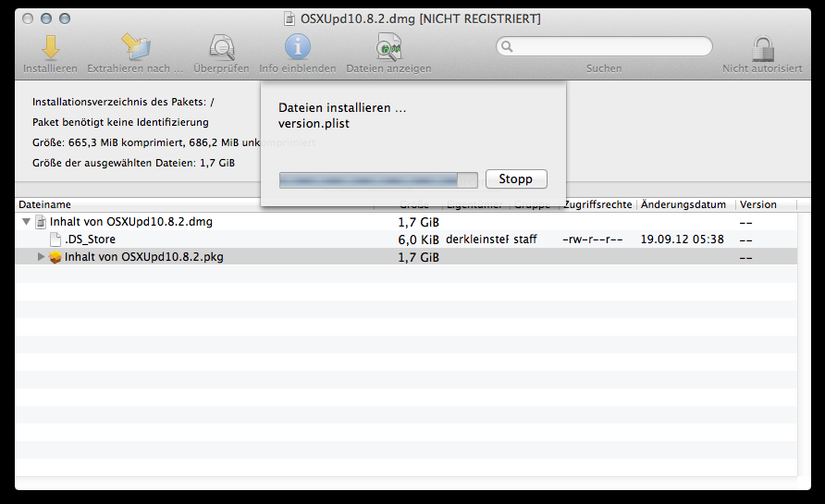Click version.plist label in dialog

pyautogui.click(x=314, y=124)
